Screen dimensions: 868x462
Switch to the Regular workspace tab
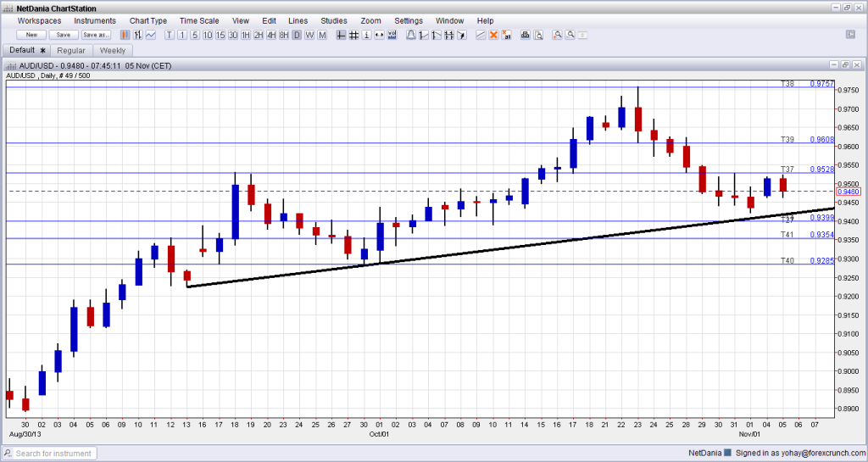pos(71,50)
